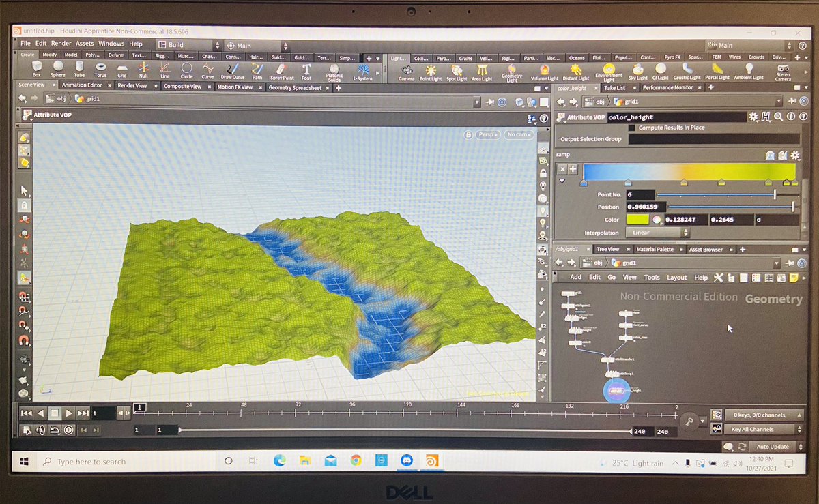Pin the parameter pane

(792, 101)
